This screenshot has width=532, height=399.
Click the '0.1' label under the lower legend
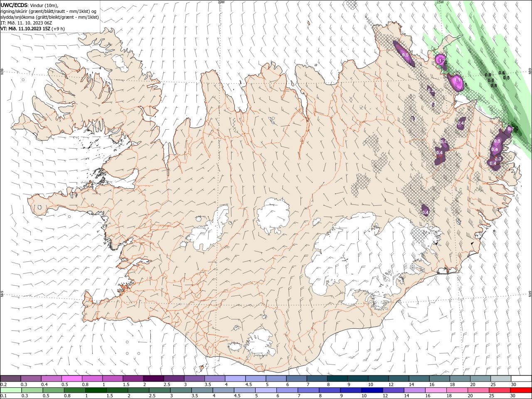[x=3, y=396]
